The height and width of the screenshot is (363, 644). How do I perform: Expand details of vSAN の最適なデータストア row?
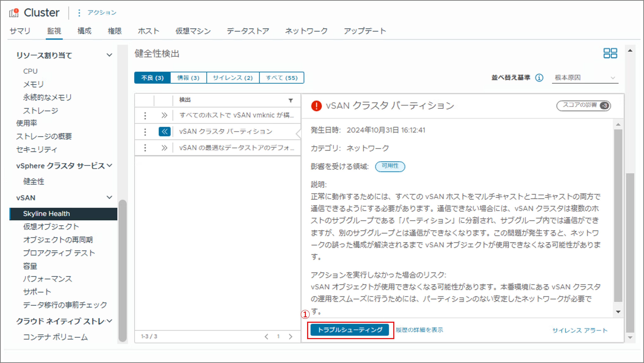164,148
